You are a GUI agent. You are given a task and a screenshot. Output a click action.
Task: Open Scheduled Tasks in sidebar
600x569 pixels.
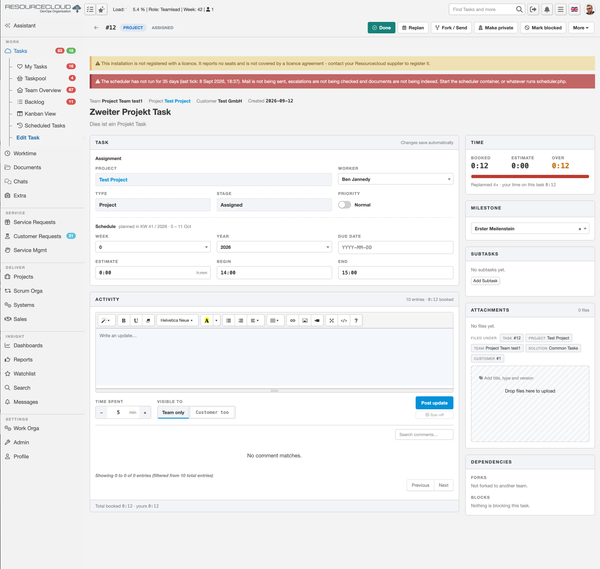point(45,126)
